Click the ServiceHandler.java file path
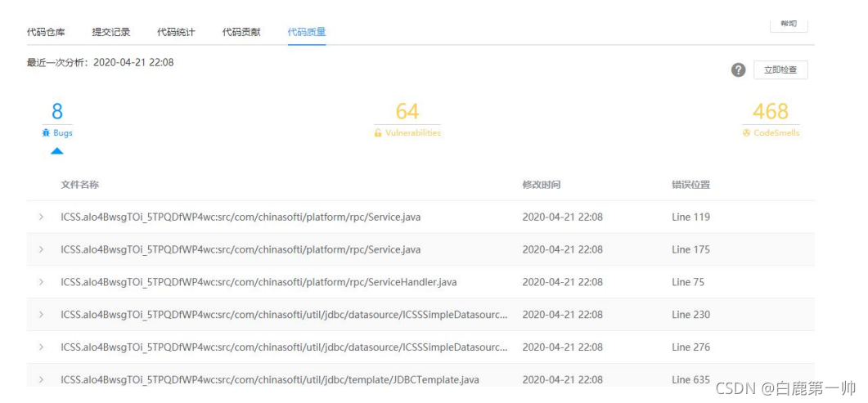Viewport: 868px width, 403px height. pyautogui.click(x=259, y=282)
